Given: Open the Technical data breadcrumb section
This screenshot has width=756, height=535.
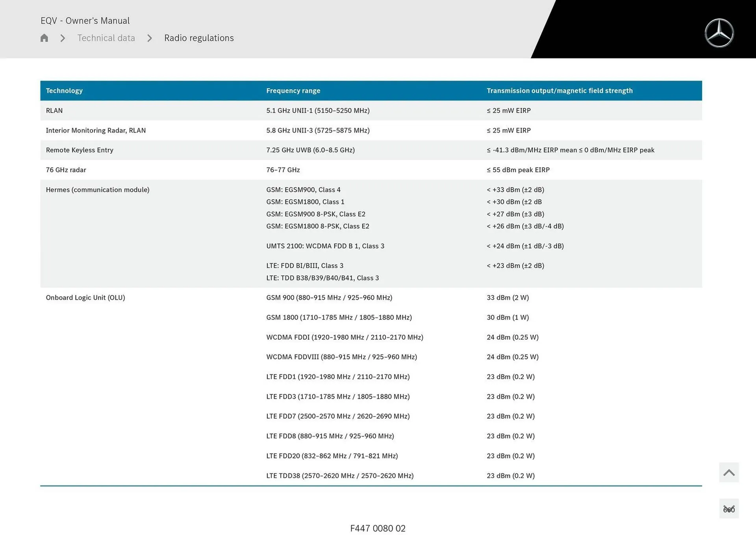Looking at the screenshot, I should tap(106, 38).
